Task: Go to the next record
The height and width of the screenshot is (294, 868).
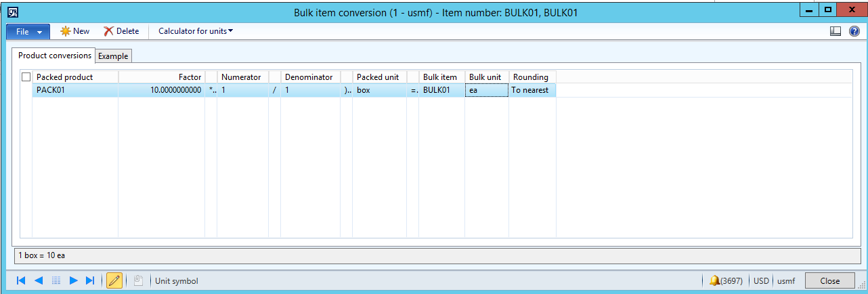Action: pos(74,280)
